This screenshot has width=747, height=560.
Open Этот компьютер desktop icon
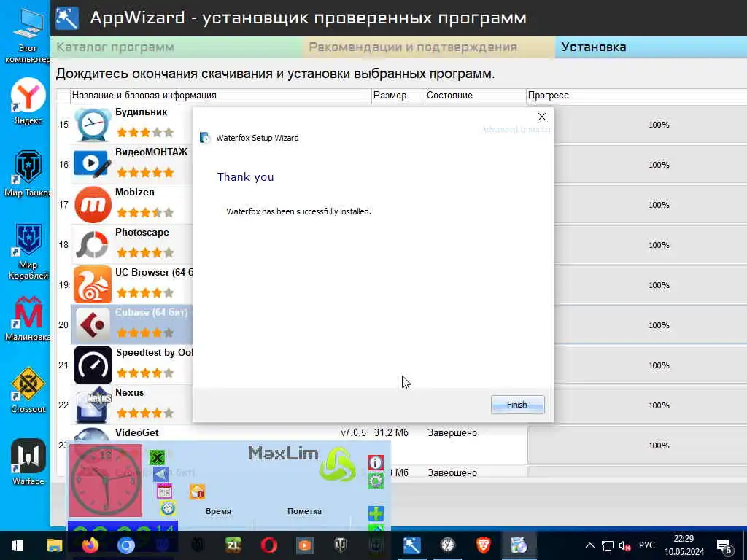click(28, 36)
